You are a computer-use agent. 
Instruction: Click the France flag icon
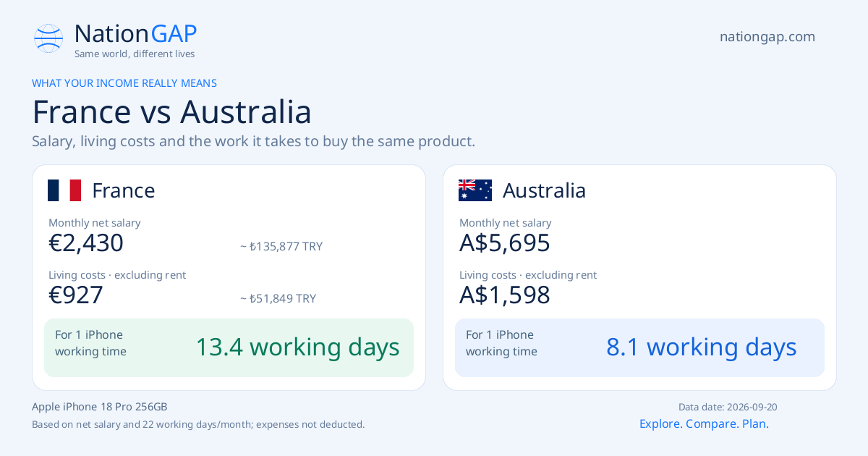(x=64, y=190)
